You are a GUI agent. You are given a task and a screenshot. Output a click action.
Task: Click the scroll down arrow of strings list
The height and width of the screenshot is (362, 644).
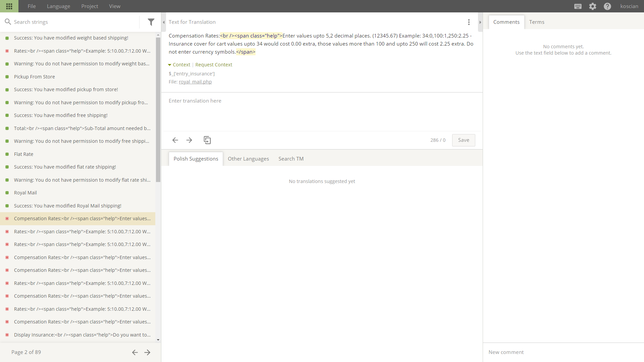158,340
